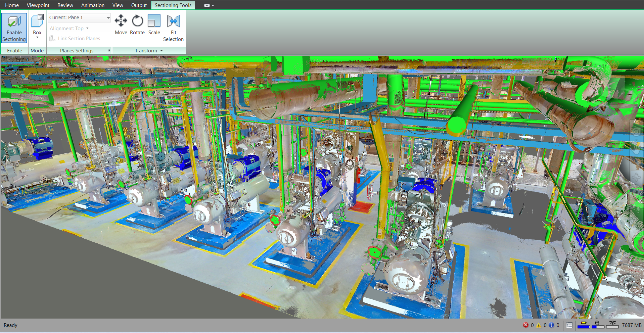
Task: Expand the Transform panel arrow
Action: [x=162, y=51]
